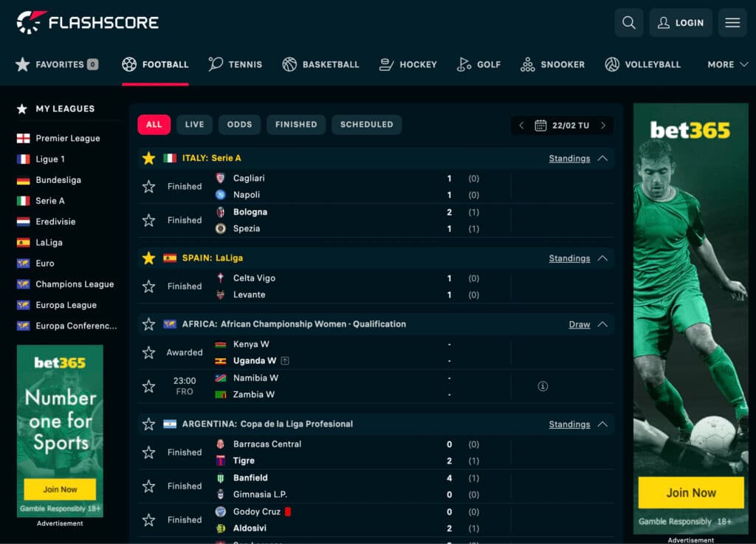Favorite the Banfield vs Gimnasia L.P. match
The height and width of the screenshot is (544, 756).
click(x=148, y=486)
